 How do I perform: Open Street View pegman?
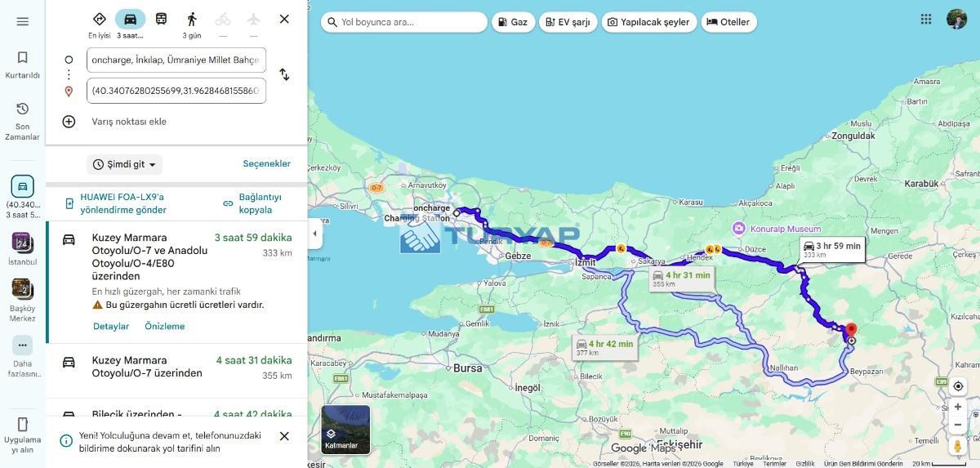tap(958, 446)
